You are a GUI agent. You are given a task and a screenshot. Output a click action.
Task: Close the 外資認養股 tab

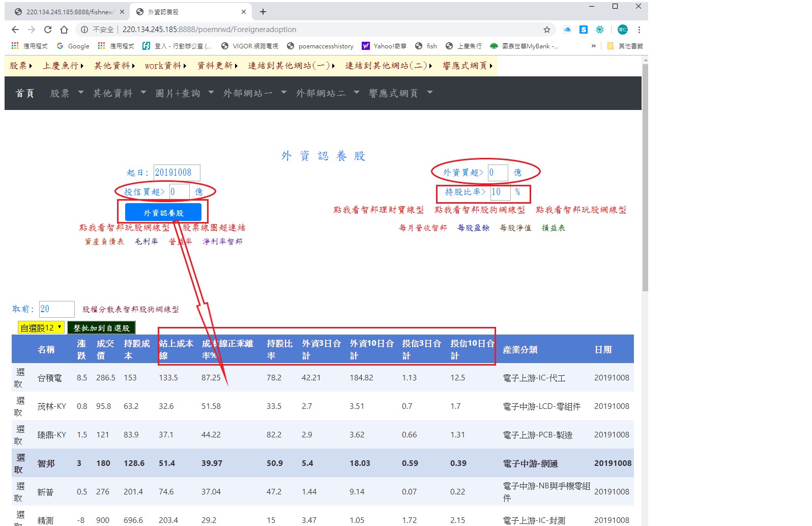[x=244, y=12]
